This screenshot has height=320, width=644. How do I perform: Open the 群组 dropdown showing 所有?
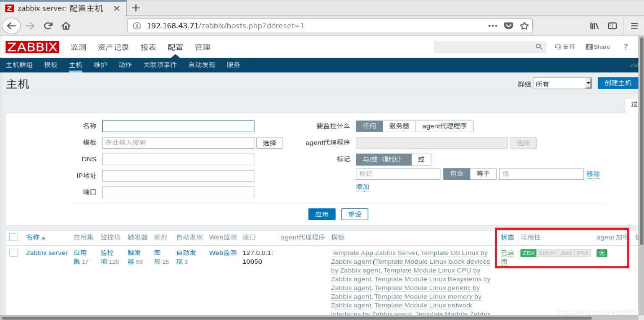pyautogui.click(x=562, y=84)
